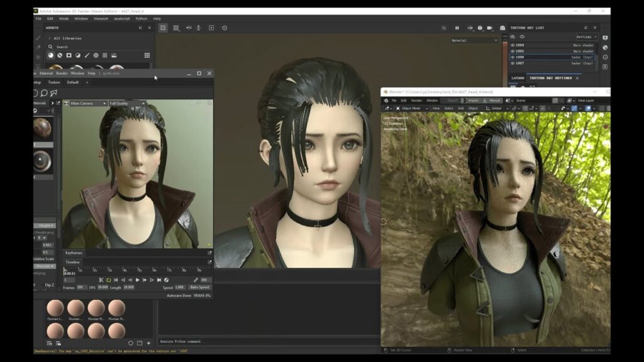Filter assets by materials sphere icon
The width and height of the screenshot is (644, 362).
(51, 55)
